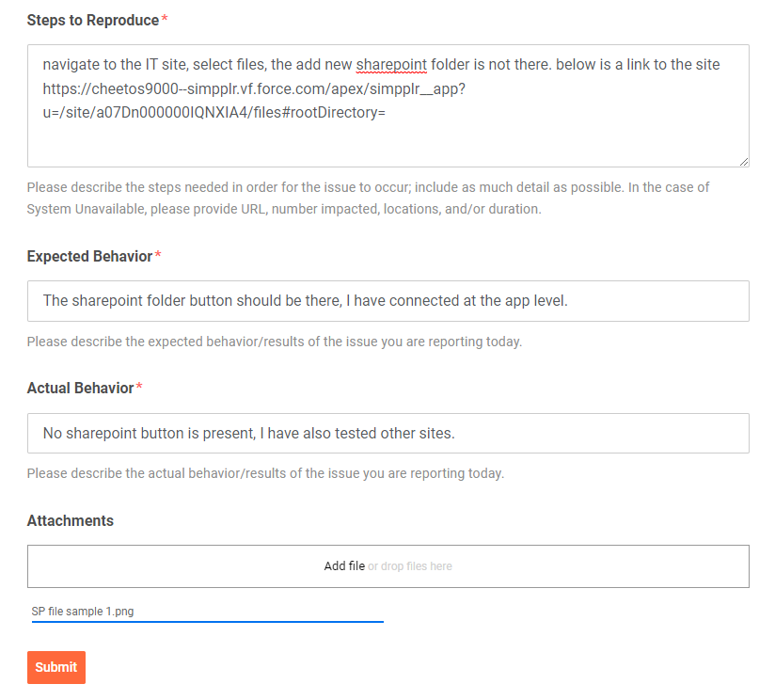Click the Expected Behavior input field
The image size is (775, 700).
click(388, 301)
